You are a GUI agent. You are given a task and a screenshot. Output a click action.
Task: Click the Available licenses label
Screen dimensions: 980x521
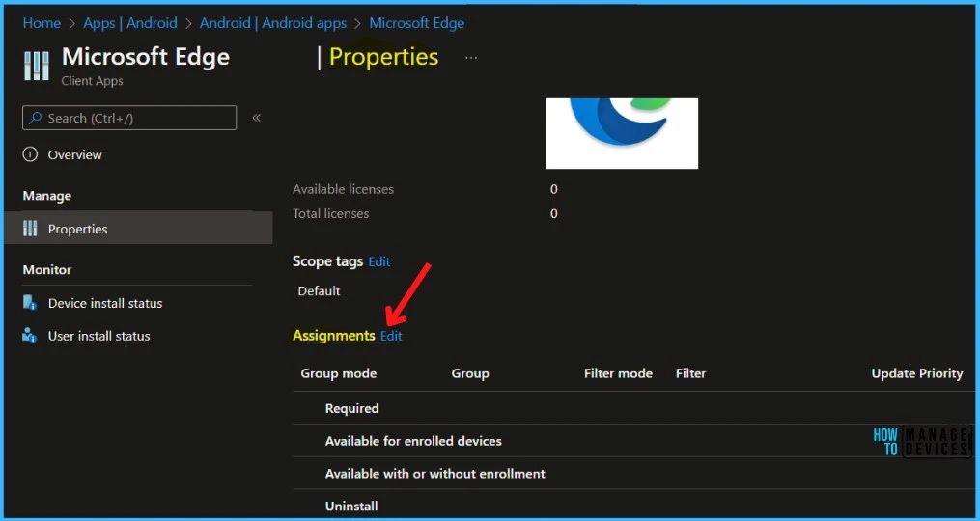343,189
